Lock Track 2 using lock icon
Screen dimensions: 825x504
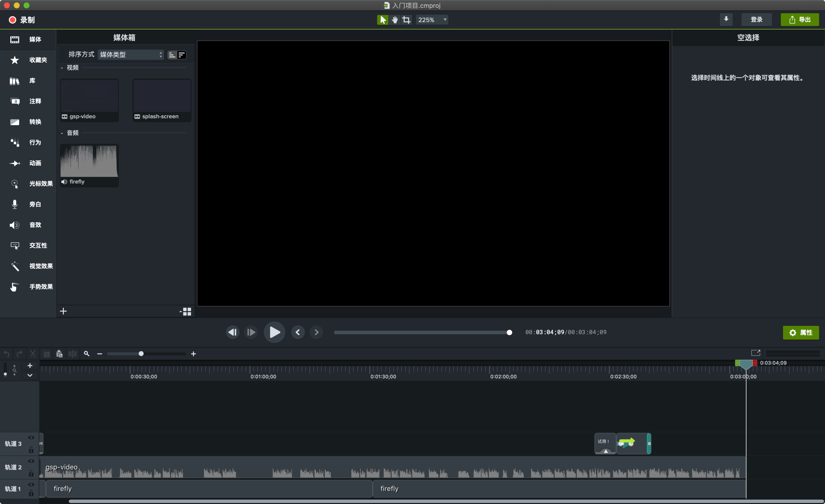(31, 473)
